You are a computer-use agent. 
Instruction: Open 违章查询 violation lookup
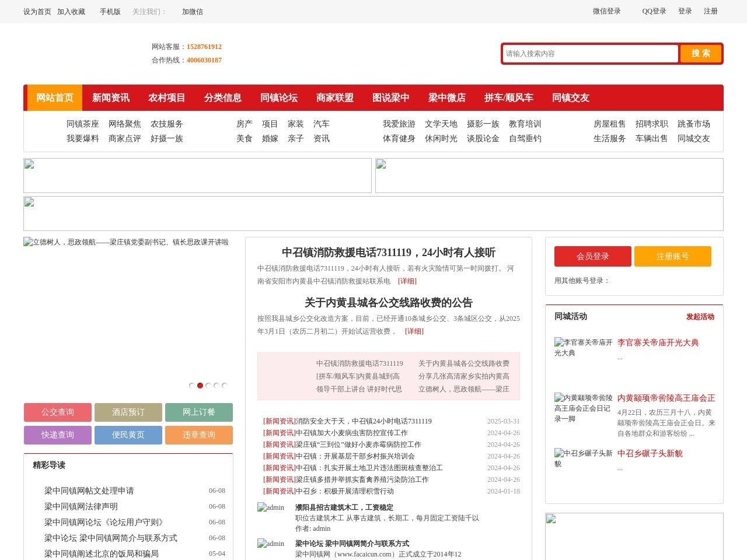(x=199, y=435)
